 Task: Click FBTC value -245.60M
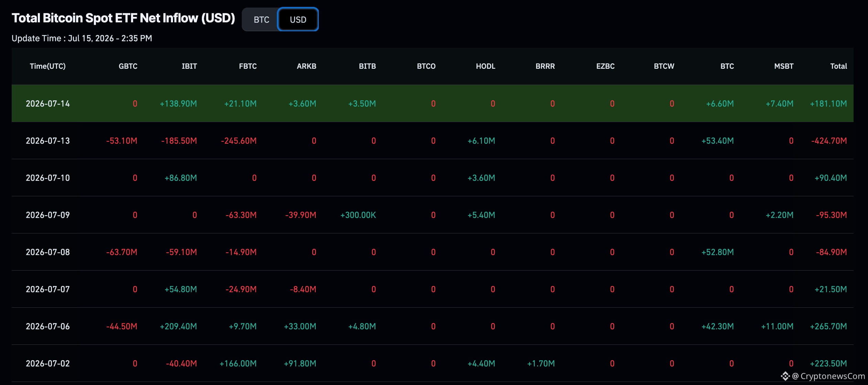coord(239,141)
